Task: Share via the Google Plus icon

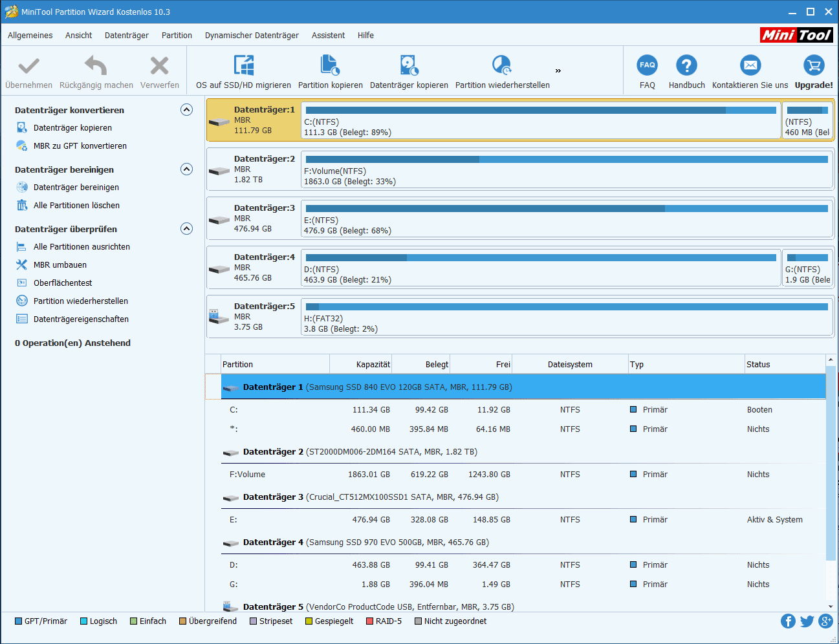Action: [825, 621]
